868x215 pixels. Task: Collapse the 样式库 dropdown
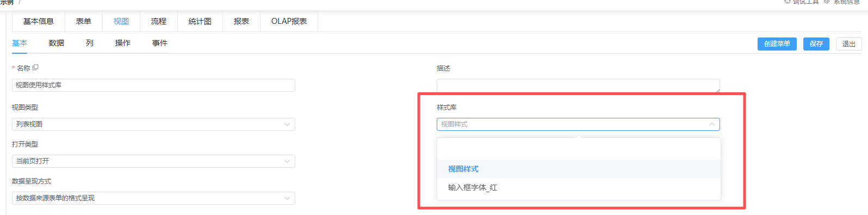[x=578, y=124]
